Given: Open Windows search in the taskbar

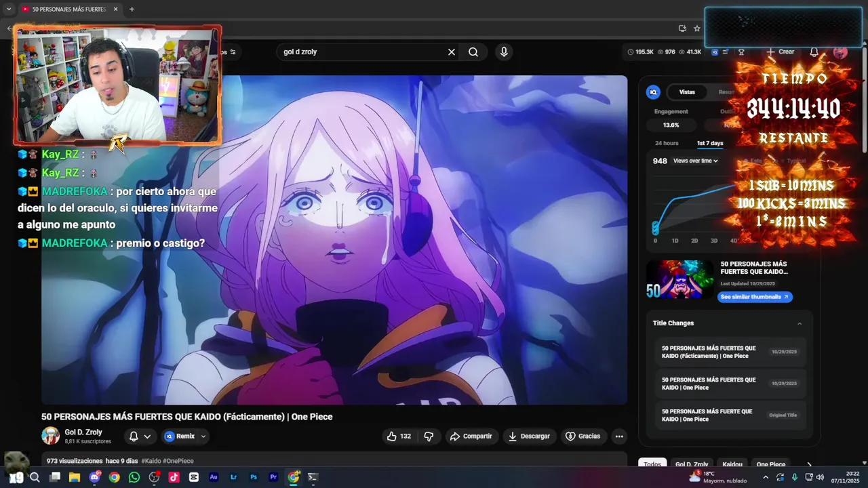Looking at the screenshot, I should [x=35, y=477].
